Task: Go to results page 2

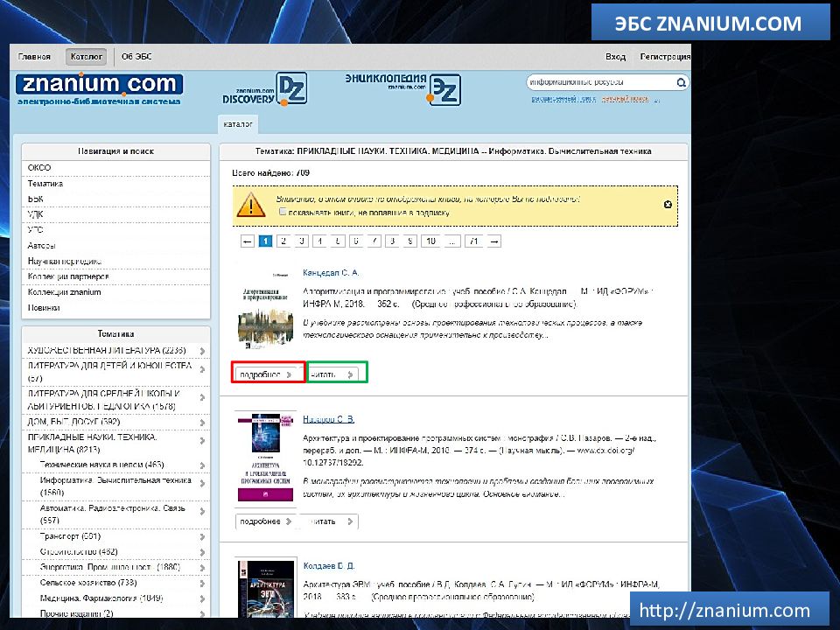Action: click(283, 241)
